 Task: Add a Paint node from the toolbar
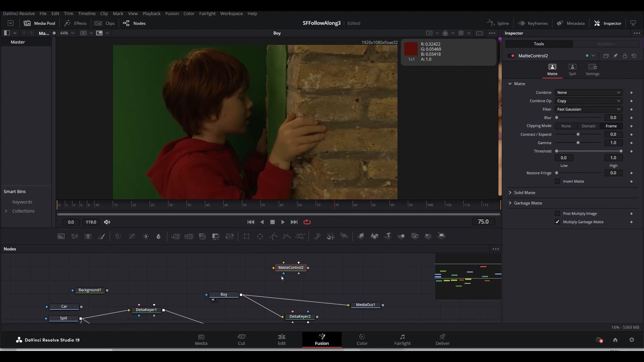[101, 236]
